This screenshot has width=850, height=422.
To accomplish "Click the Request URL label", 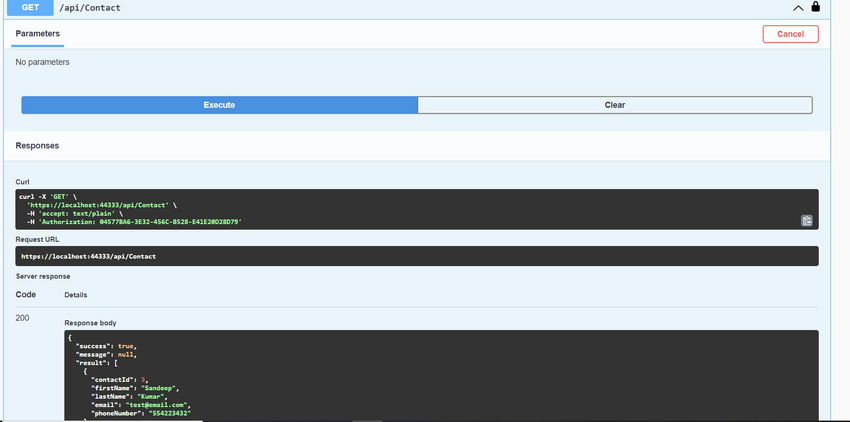I will pyautogui.click(x=37, y=239).
